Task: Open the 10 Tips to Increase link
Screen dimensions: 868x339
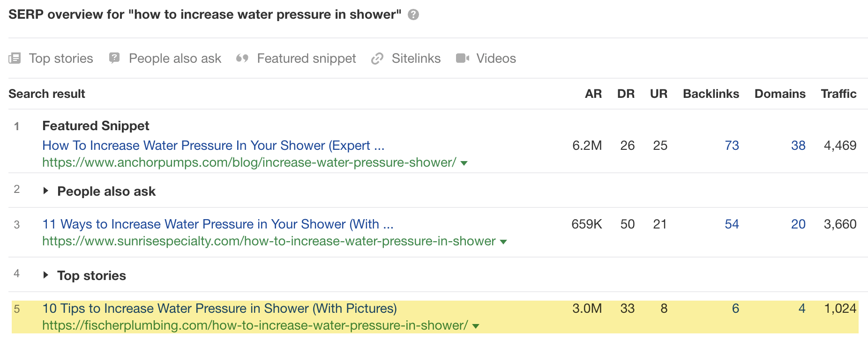Action: (x=219, y=309)
